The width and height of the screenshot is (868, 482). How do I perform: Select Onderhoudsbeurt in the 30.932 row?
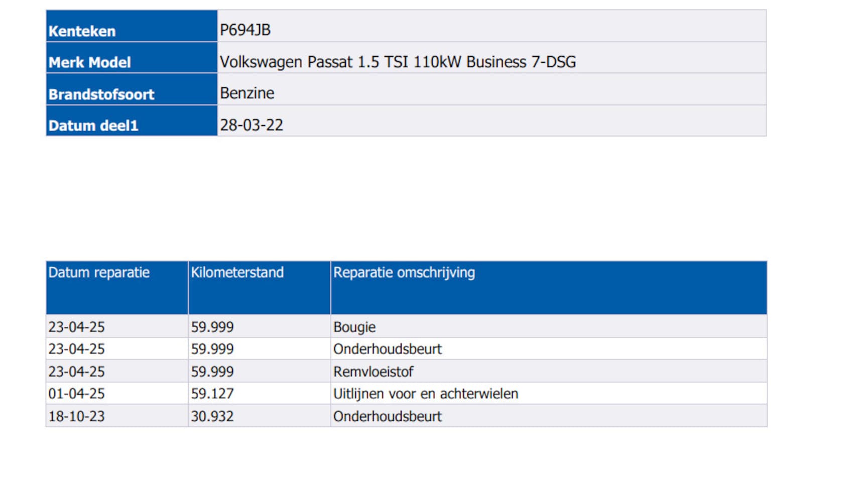tap(387, 417)
